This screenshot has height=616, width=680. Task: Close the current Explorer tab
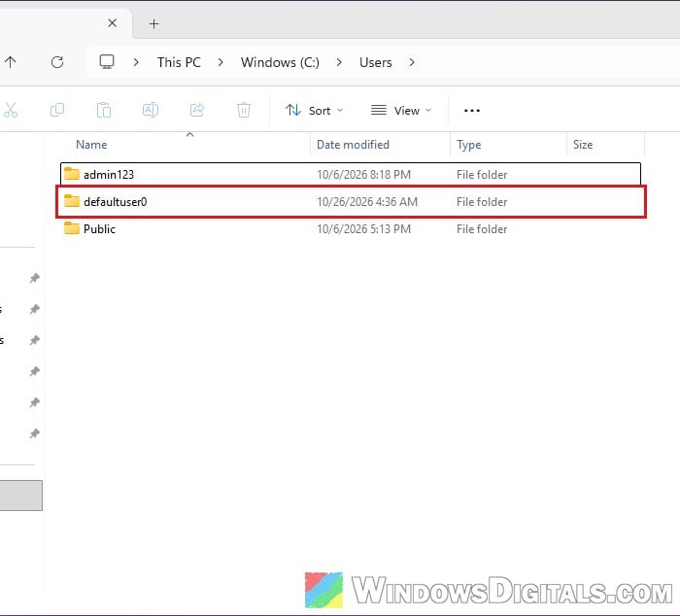tap(113, 23)
